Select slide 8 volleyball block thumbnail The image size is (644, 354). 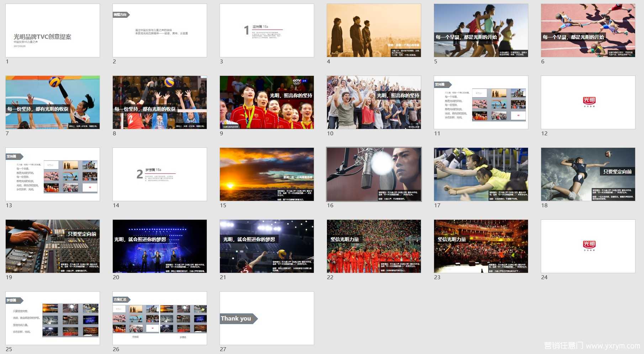pyautogui.click(x=160, y=102)
